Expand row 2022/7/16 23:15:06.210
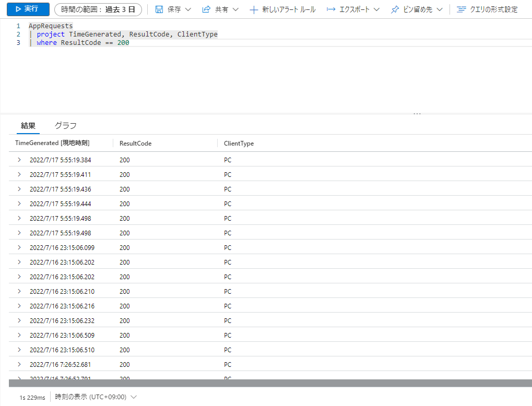Viewport: 532px width, 406px height. point(19,291)
